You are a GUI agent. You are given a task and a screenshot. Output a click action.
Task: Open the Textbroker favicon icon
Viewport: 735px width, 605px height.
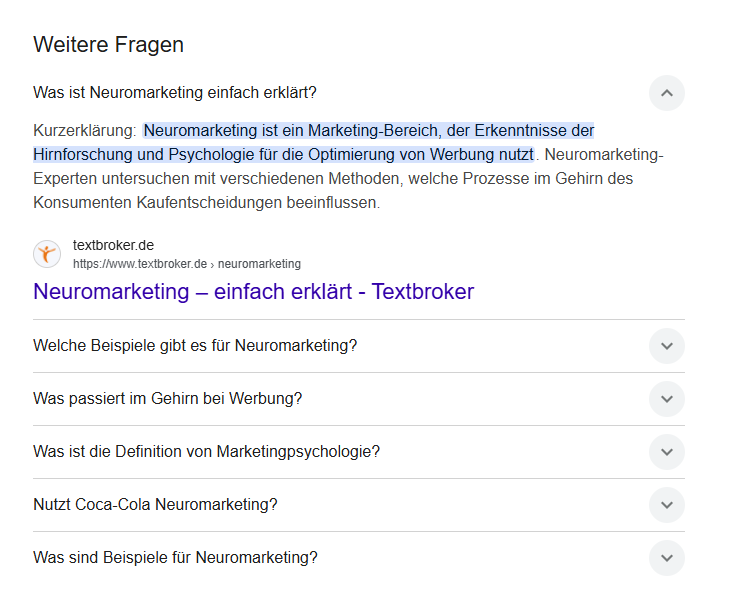47,254
